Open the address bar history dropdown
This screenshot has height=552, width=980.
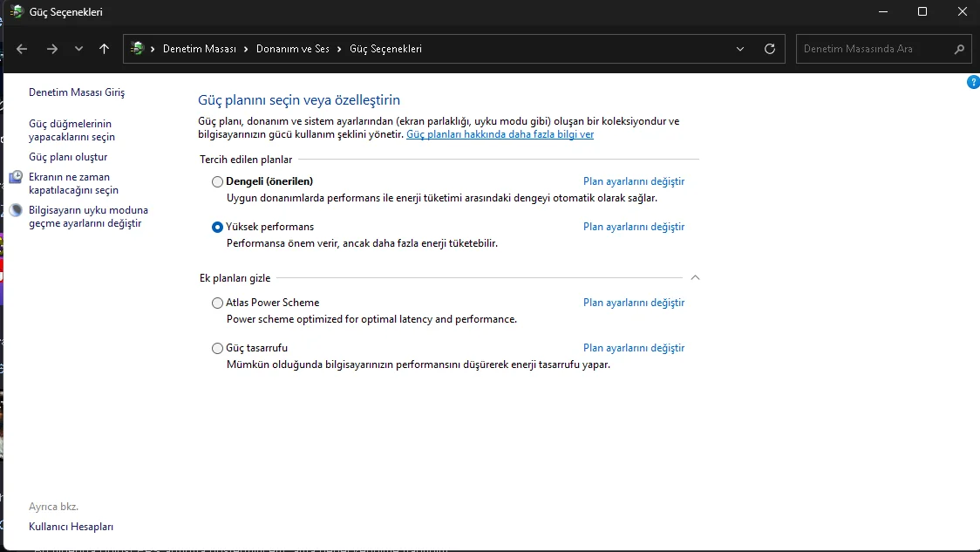coord(740,49)
